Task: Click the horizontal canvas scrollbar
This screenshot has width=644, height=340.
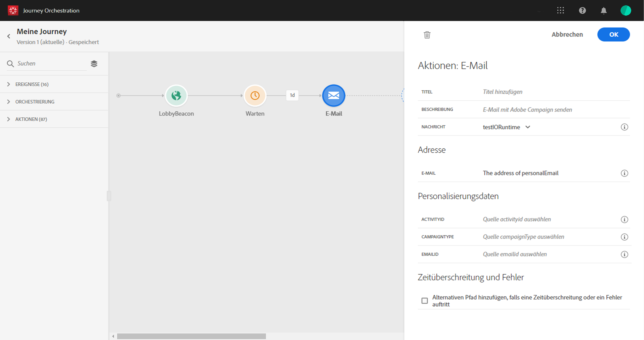Action: click(x=191, y=336)
